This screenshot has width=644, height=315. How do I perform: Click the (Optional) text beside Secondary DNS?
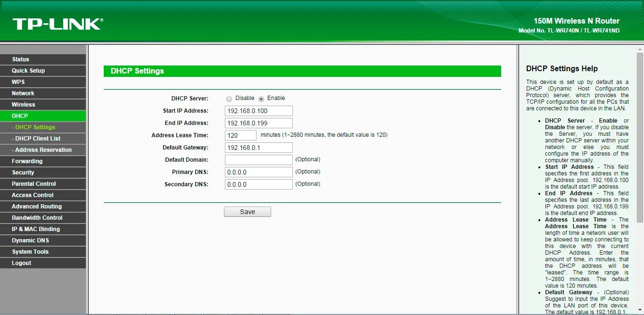[x=308, y=184]
